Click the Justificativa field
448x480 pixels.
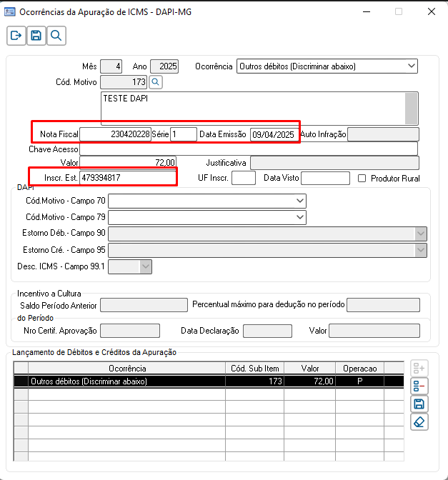point(334,163)
